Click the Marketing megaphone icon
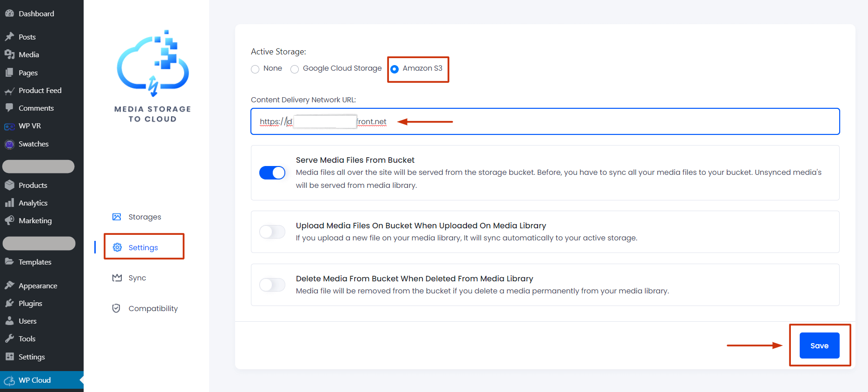Viewport: 868px width, 392px height. pos(9,220)
